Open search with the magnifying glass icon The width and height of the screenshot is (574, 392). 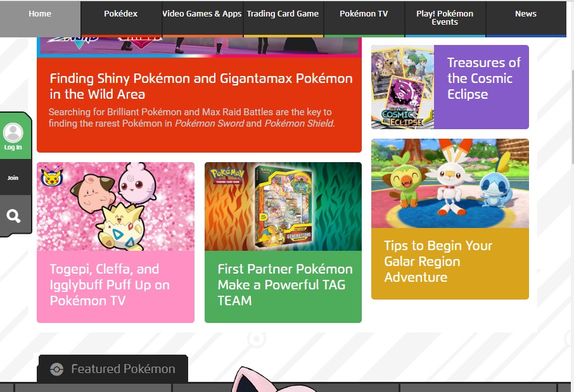click(13, 216)
